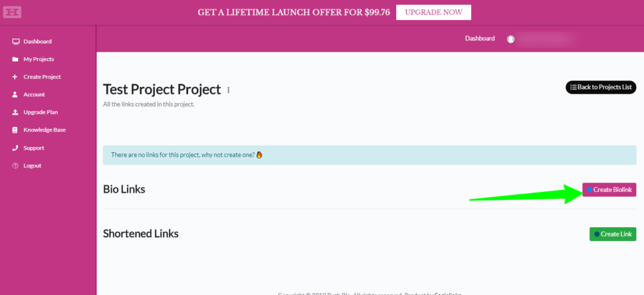
Task: Click the UPGRADE NOW button
Action: tap(433, 13)
